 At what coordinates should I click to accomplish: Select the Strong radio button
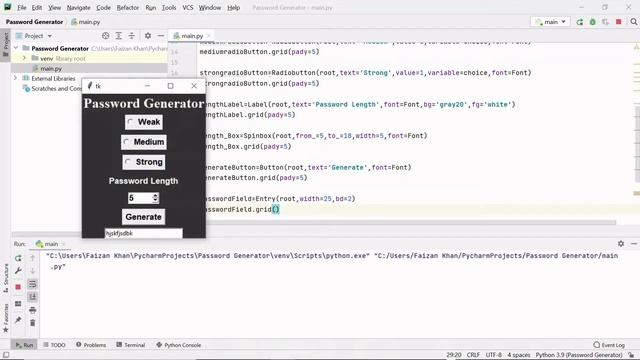tap(144, 162)
